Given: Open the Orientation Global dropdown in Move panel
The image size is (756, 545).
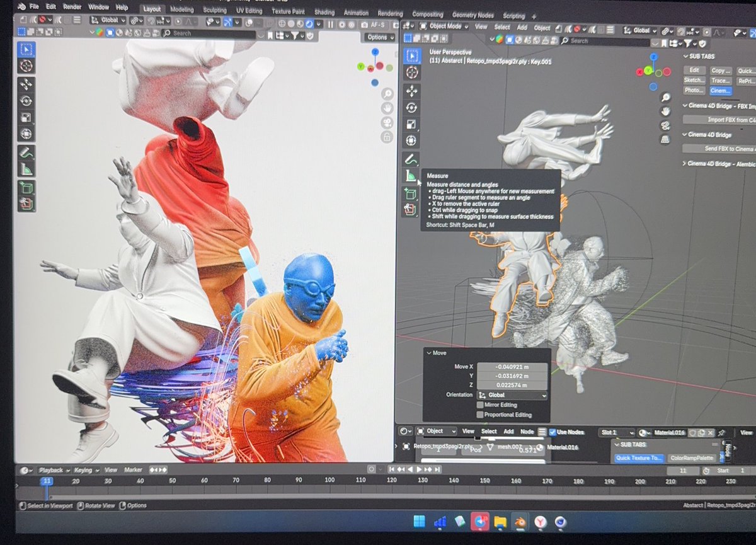Looking at the screenshot, I should (x=512, y=395).
